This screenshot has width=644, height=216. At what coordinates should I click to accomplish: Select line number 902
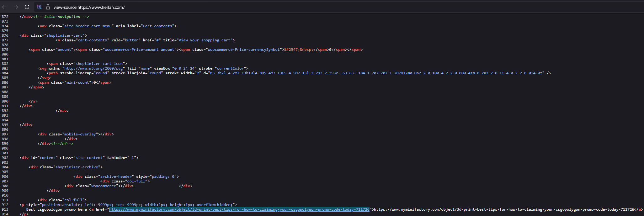[x=5, y=158]
